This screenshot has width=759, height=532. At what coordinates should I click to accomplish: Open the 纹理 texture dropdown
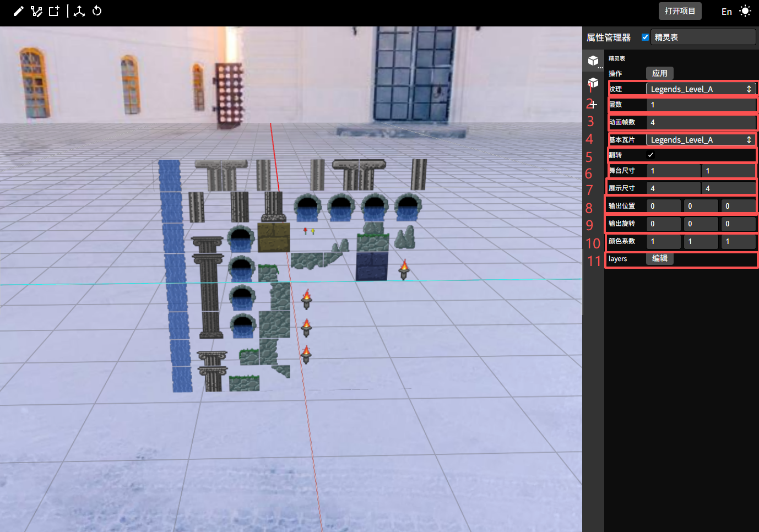point(701,89)
